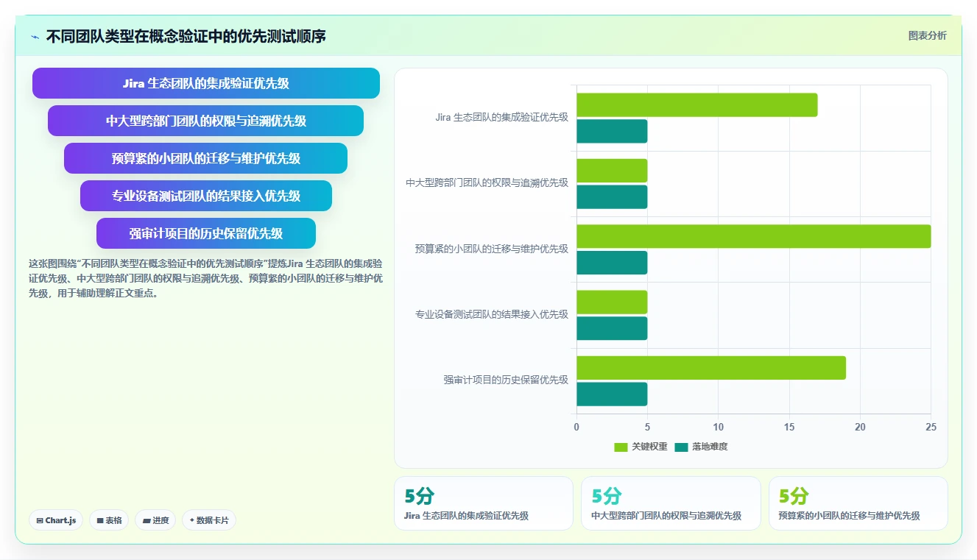Click the Chart.js tag chip
The height and width of the screenshot is (560, 977).
(x=56, y=520)
